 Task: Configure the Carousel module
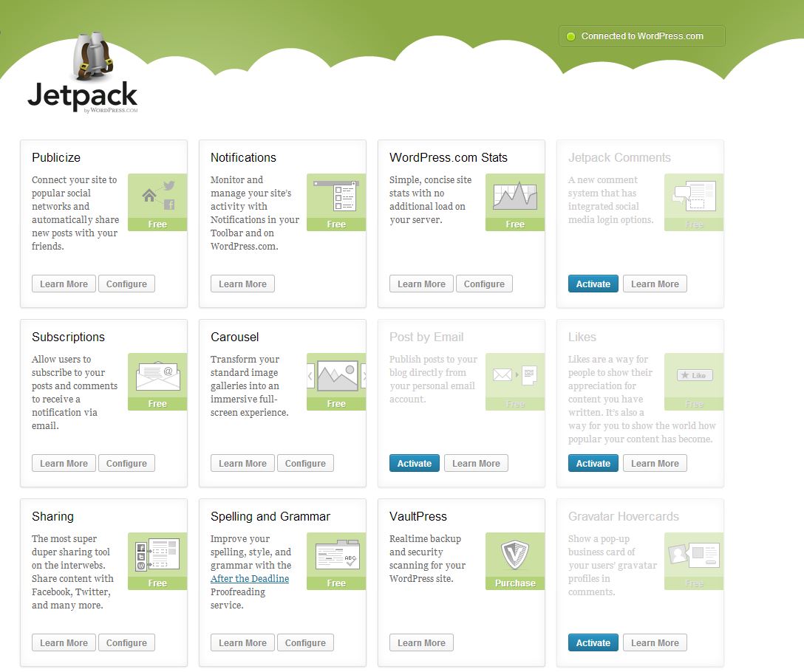pos(305,463)
